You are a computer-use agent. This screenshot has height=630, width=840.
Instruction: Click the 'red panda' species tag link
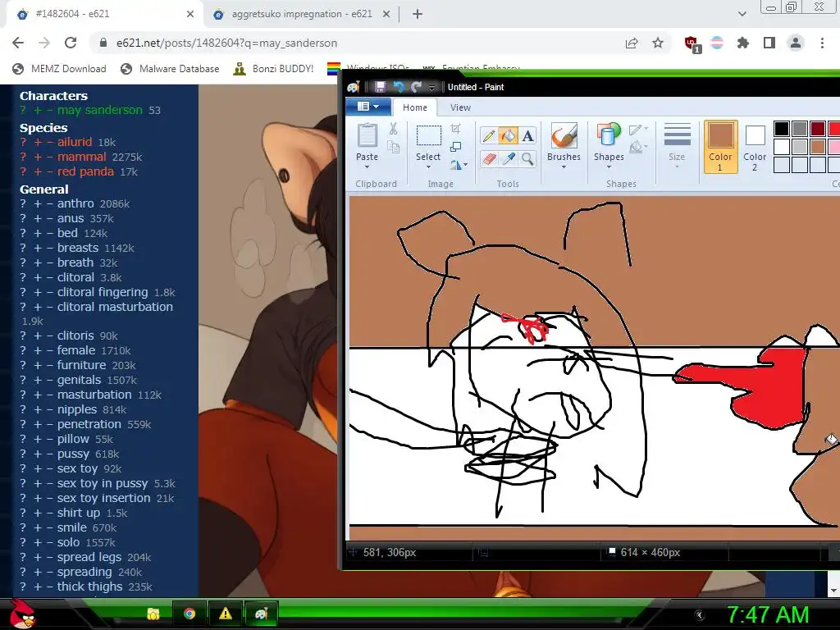pos(85,171)
